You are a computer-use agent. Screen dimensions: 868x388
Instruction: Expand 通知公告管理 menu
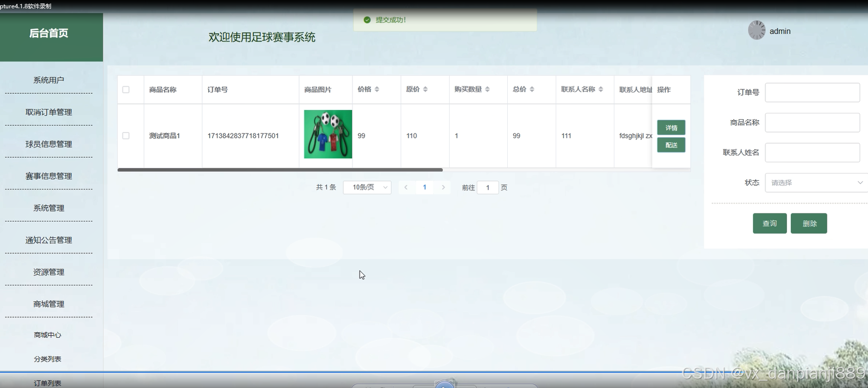click(x=49, y=240)
